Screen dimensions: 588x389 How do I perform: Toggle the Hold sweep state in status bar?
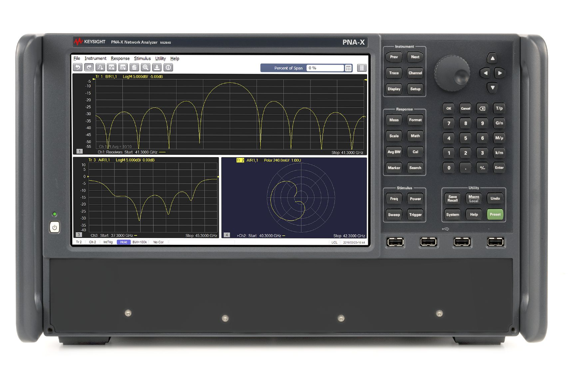pos(123,243)
